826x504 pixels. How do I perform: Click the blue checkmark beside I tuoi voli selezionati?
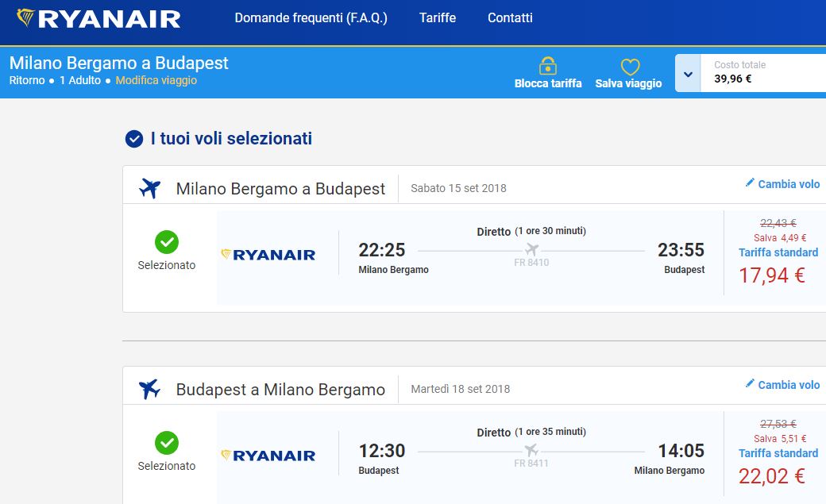pos(134,139)
